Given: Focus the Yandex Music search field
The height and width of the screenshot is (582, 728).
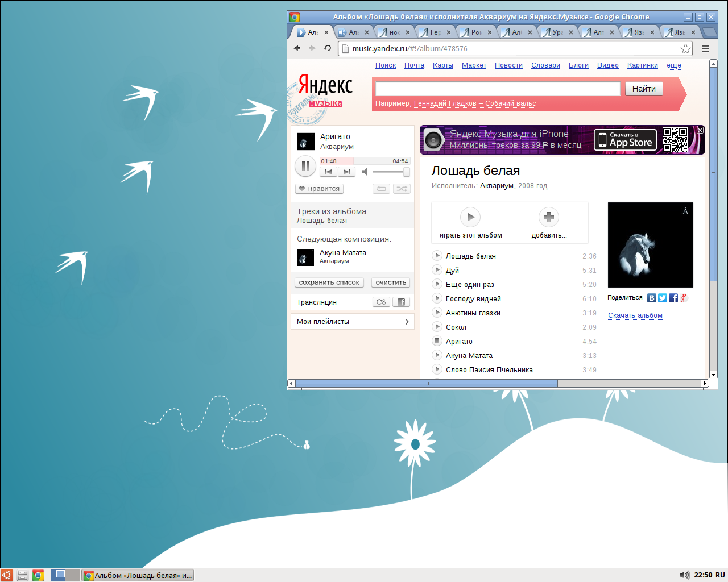Looking at the screenshot, I should (x=498, y=89).
